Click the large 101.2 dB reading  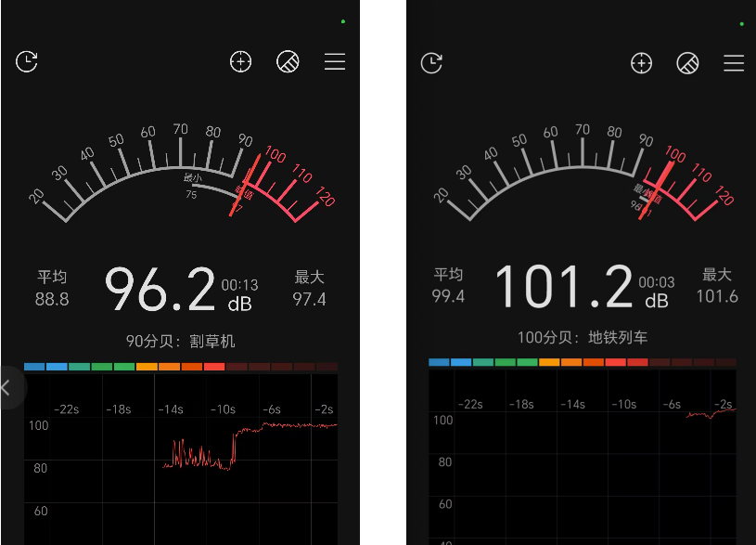[563, 287]
